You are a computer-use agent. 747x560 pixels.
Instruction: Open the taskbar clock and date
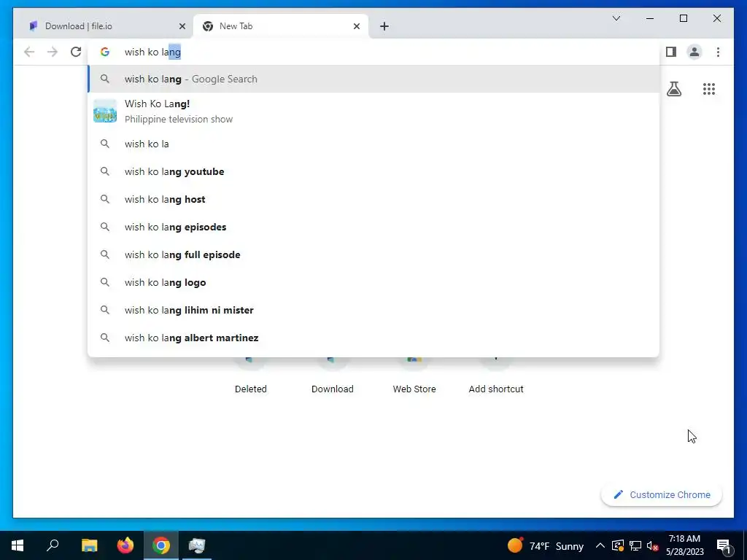684,545
